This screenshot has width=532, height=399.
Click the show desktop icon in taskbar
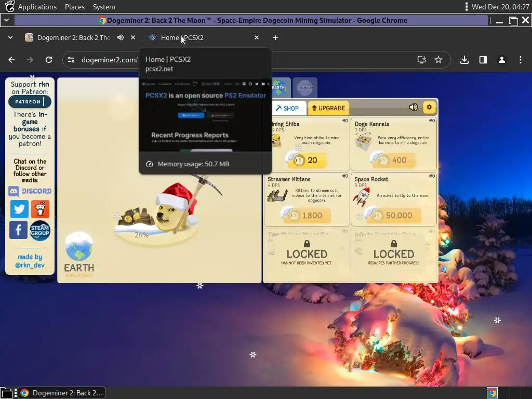point(6,393)
